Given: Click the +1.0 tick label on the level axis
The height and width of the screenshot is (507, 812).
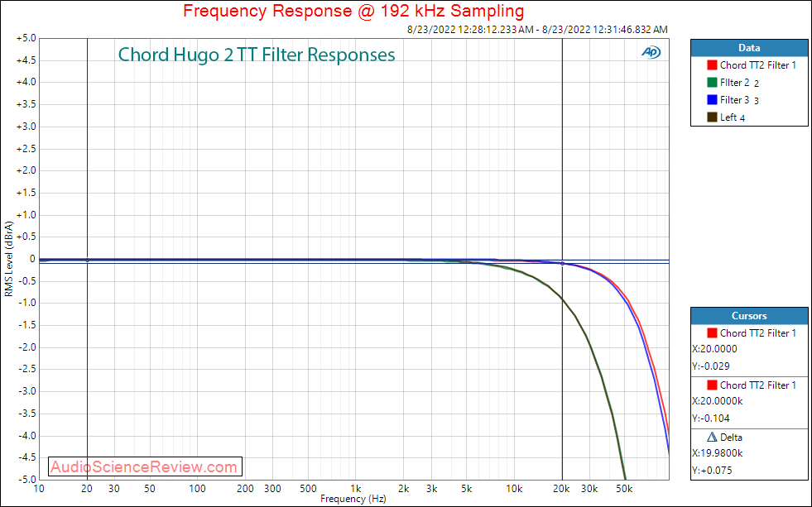Looking at the screenshot, I should point(26,215).
